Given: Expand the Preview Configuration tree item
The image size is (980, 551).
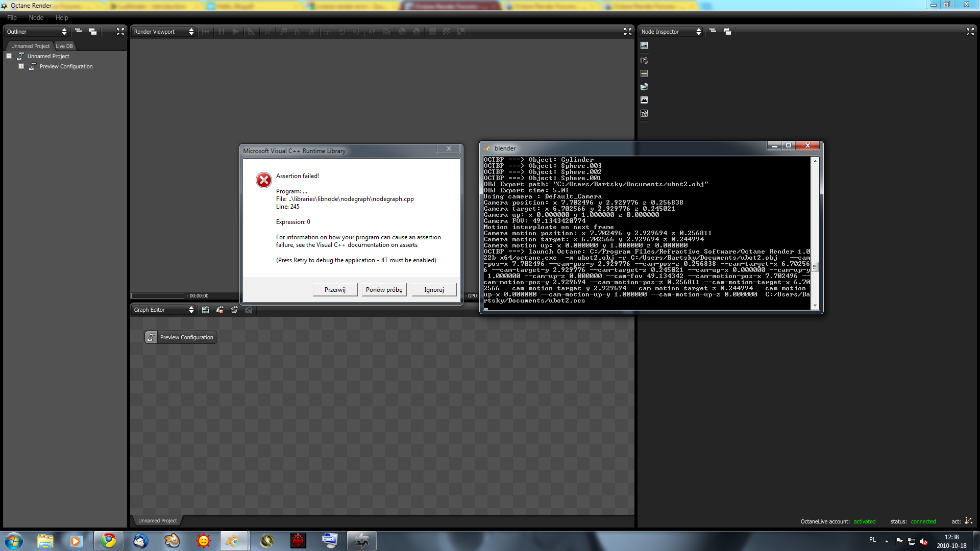Looking at the screenshot, I should (x=21, y=66).
